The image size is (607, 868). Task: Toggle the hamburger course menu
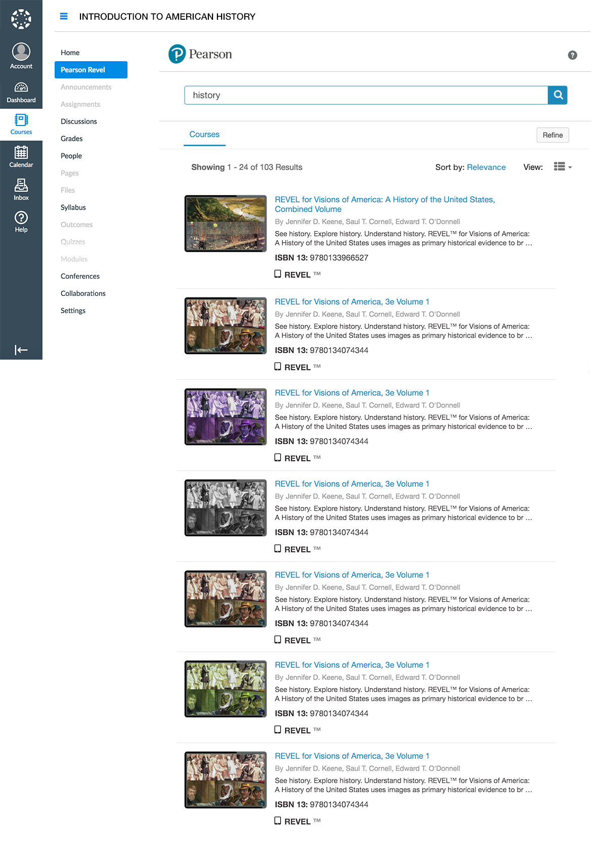pos(64,16)
